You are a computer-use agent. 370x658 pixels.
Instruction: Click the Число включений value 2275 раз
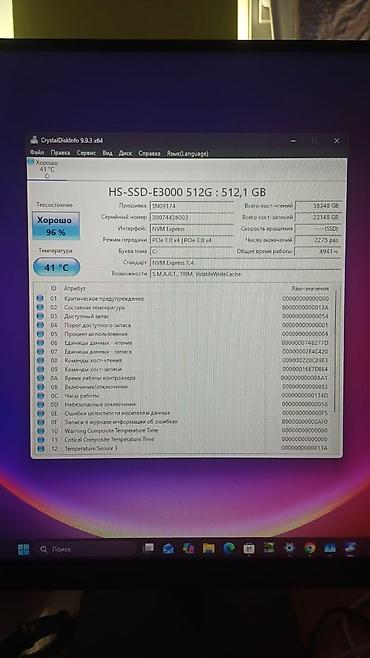[x=318, y=240]
